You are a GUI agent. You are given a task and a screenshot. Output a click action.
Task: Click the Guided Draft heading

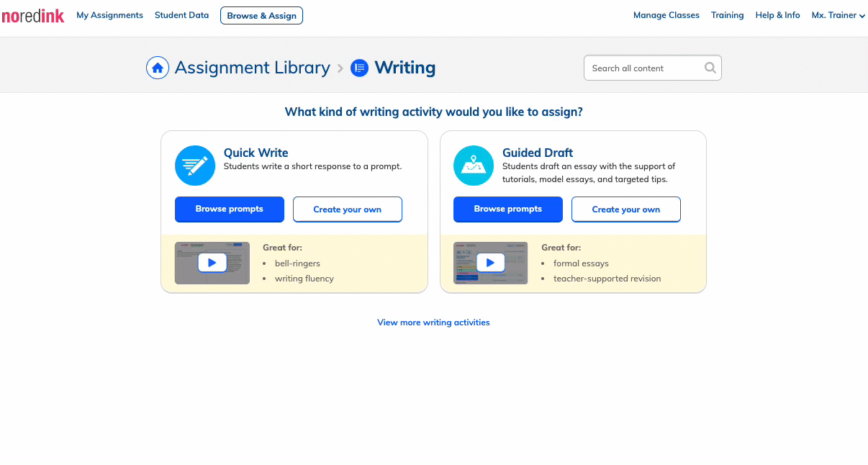[538, 153]
